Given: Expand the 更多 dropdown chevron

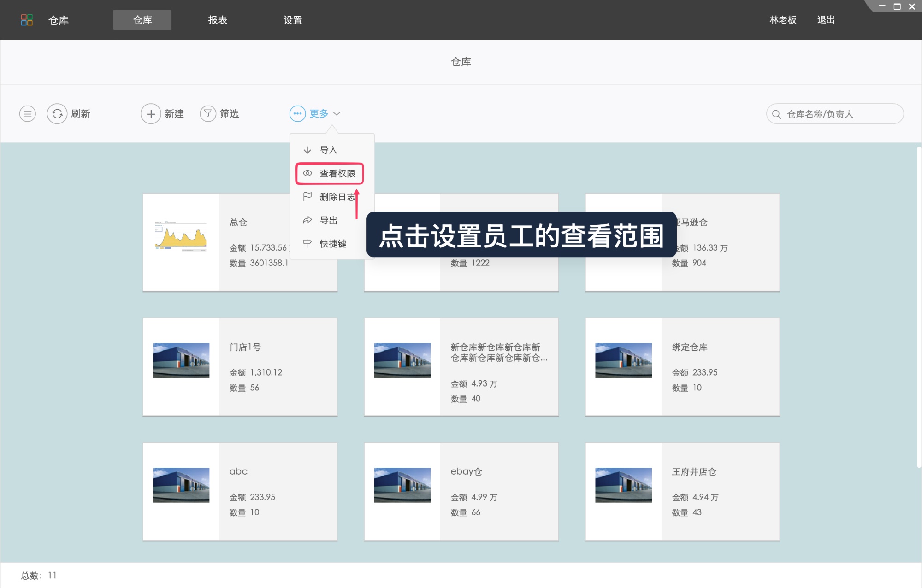Looking at the screenshot, I should pos(337,113).
